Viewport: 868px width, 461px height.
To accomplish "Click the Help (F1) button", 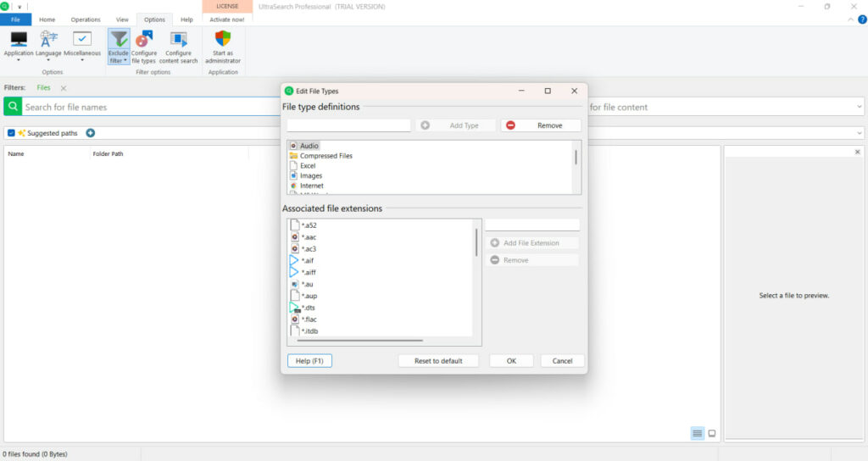I will point(309,361).
